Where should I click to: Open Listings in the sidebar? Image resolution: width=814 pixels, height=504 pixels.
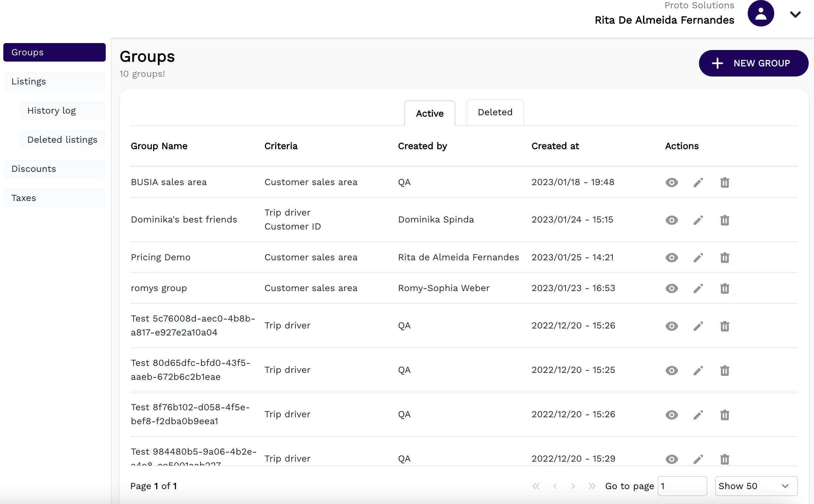(54, 81)
